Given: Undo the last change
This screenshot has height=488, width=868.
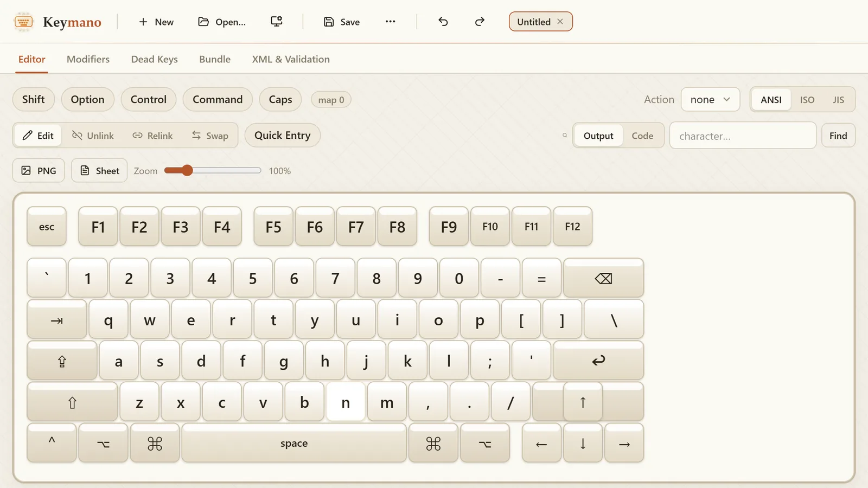Looking at the screenshot, I should coord(443,22).
